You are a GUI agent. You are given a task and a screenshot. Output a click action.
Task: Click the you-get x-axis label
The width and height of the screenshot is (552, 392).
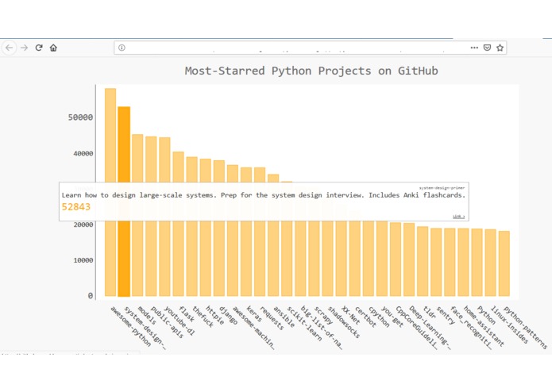pos(392,317)
